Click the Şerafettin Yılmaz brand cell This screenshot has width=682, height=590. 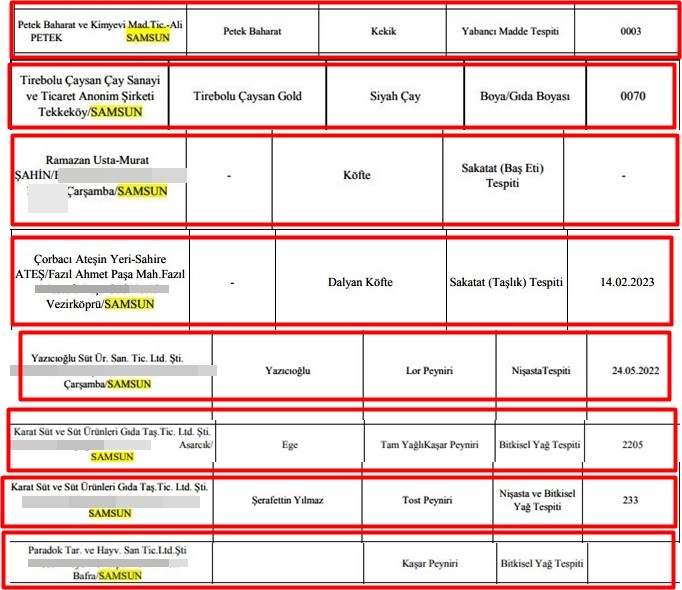(288, 500)
